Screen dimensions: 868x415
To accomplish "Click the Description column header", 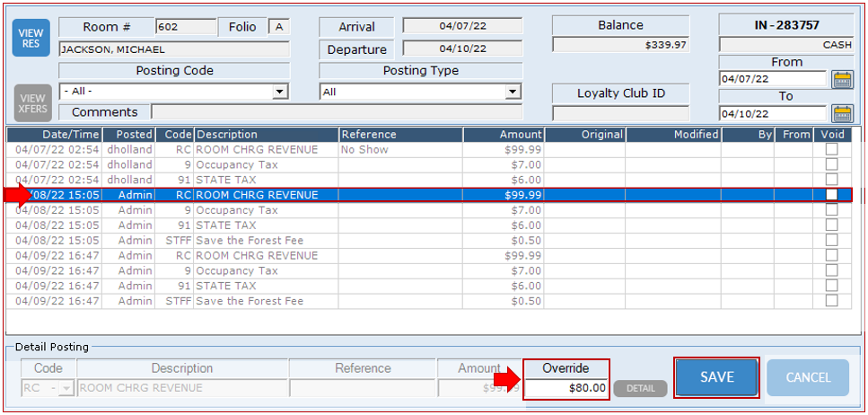I will 266,135.
